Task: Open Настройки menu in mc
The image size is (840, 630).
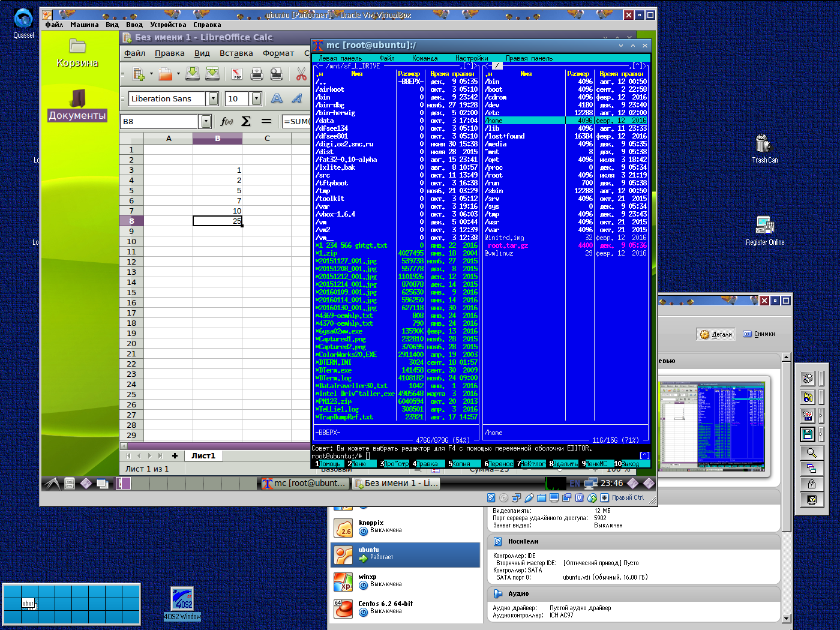Action: pyautogui.click(x=472, y=58)
